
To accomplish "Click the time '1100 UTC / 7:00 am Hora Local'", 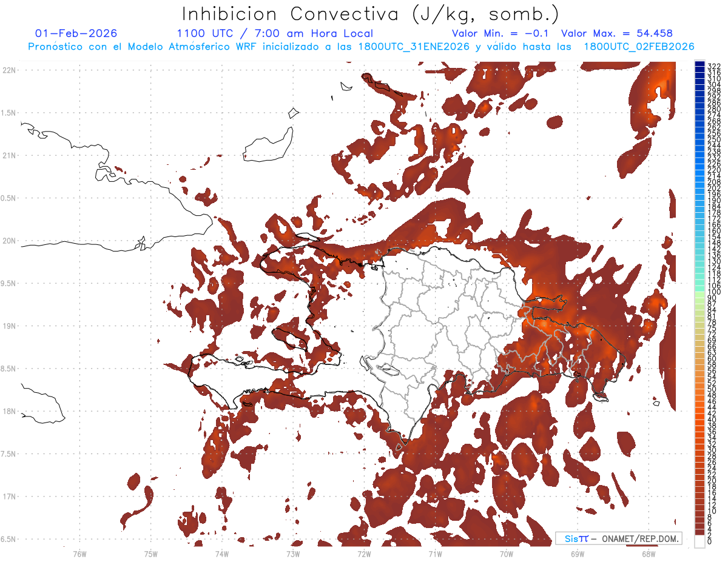I will (x=275, y=33).
